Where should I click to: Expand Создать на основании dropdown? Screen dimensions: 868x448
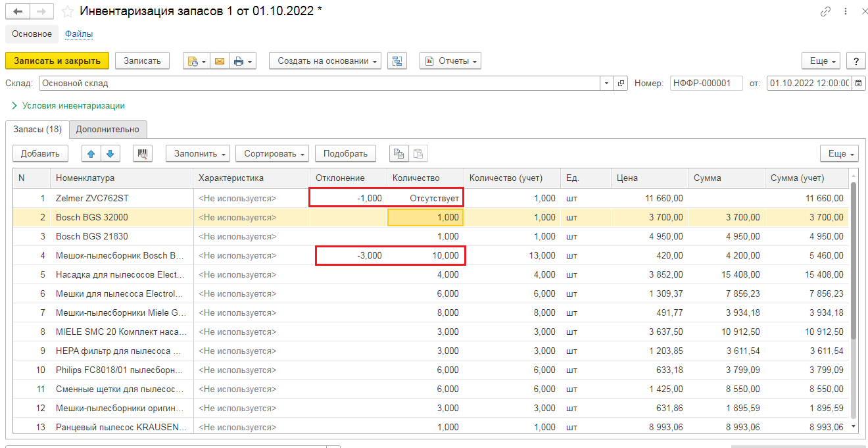coord(325,61)
